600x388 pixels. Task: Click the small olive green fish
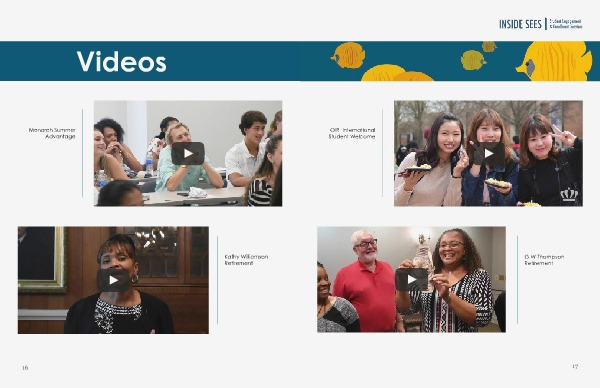473,60
